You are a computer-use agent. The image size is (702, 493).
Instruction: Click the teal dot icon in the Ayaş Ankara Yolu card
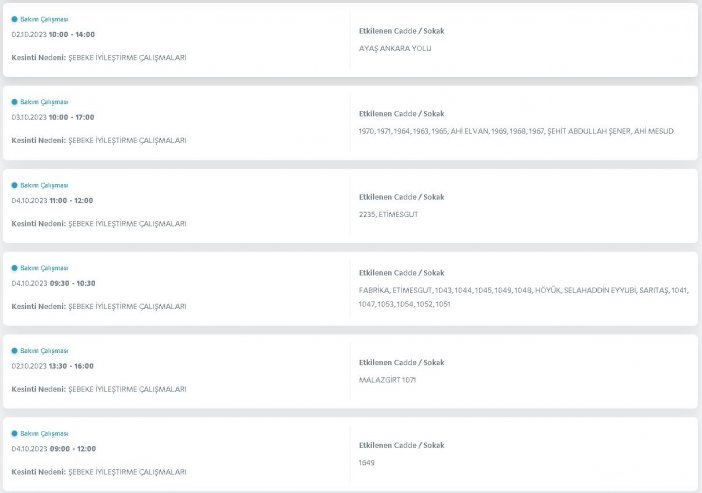coord(14,19)
